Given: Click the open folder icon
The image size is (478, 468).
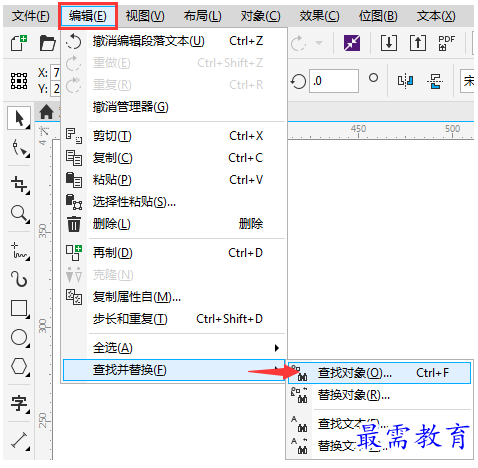Looking at the screenshot, I should 48,43.
